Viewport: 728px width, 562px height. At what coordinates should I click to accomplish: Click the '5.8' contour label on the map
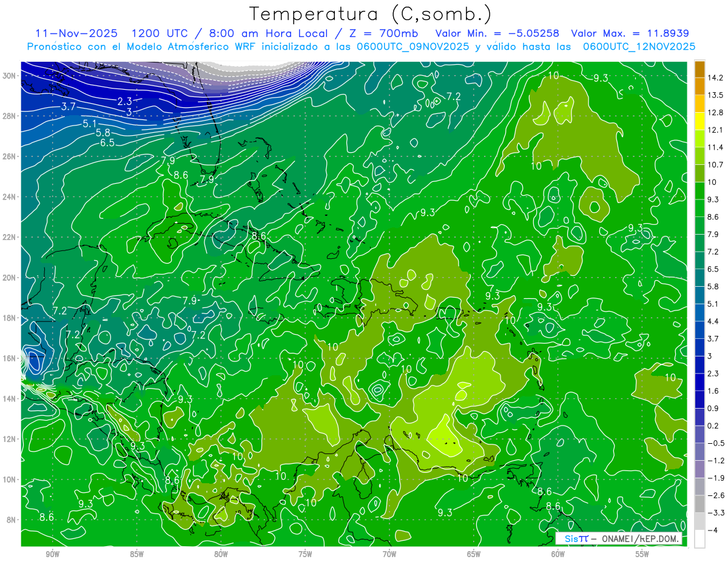[x=103, y=133]
